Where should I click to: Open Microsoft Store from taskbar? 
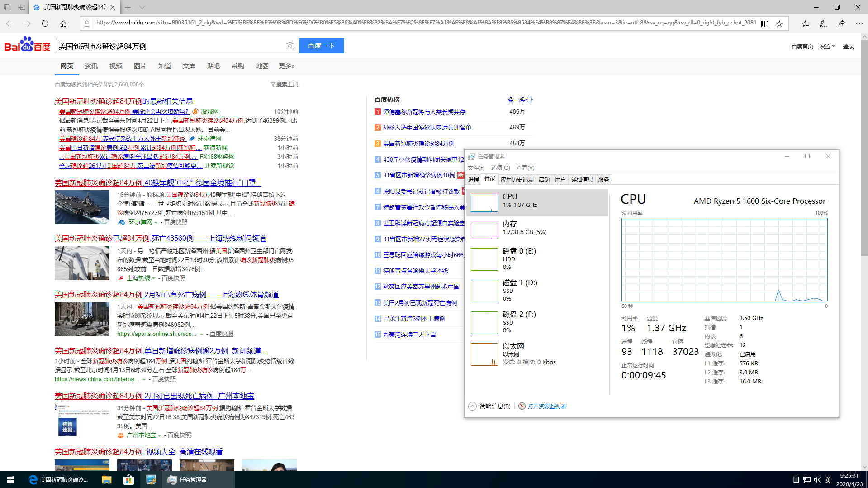point(129,479)
